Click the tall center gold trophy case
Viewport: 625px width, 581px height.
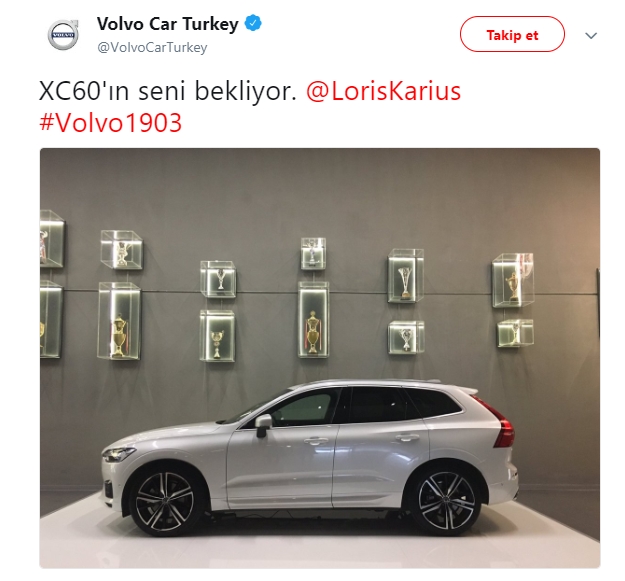(313, 320)
